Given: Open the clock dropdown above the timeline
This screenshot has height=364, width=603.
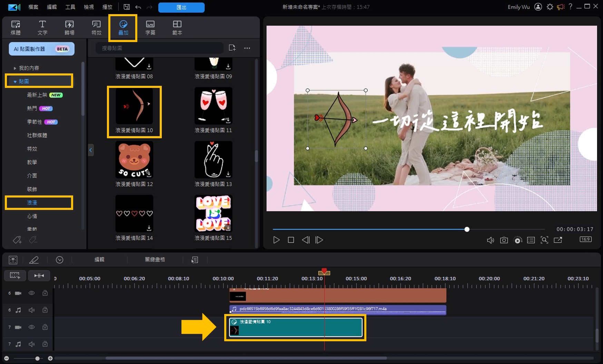Looking at the screenshot, I should coord(59,260).
